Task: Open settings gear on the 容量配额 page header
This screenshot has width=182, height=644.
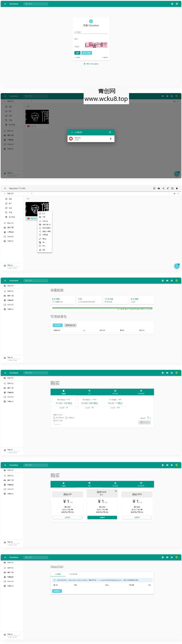Action: click(x=172, y=281)
